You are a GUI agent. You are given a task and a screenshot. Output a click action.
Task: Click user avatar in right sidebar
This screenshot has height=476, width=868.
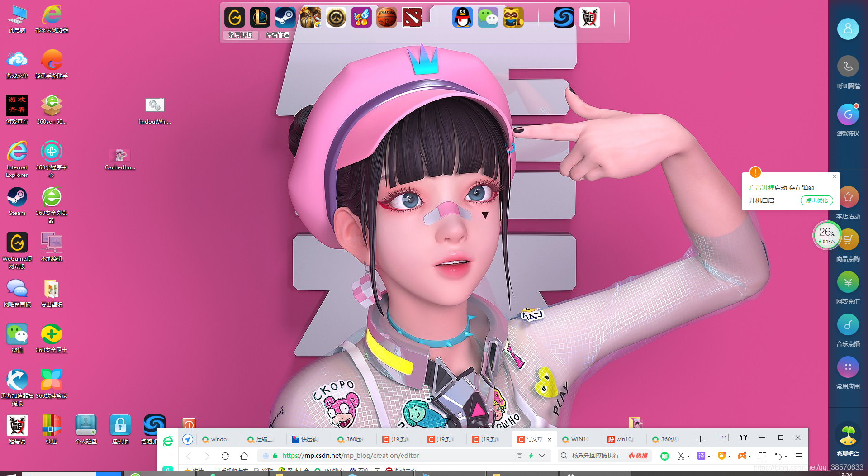848,29
